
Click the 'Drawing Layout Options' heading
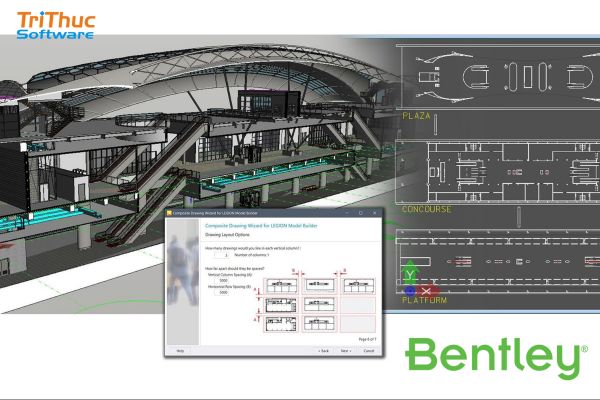point(227,235)
